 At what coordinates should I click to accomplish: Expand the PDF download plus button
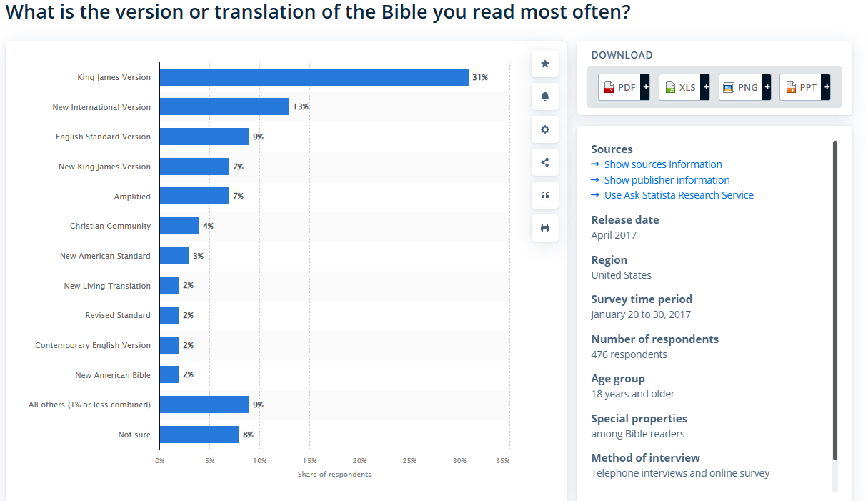point(645,87)
